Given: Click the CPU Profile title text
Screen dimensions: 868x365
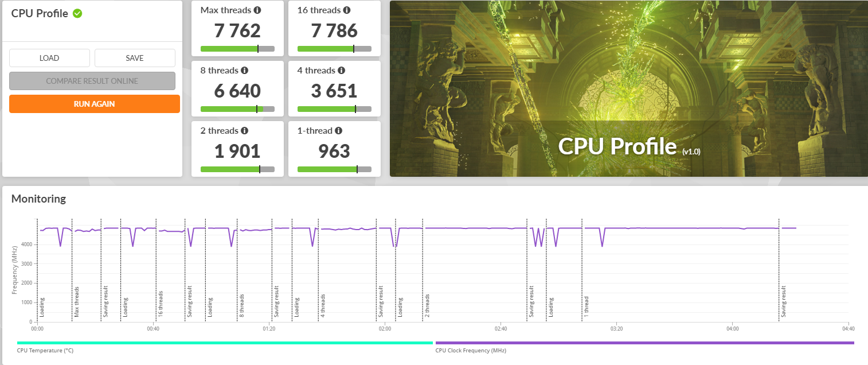Looking at the screenshot, I should [x=40, y=13].
